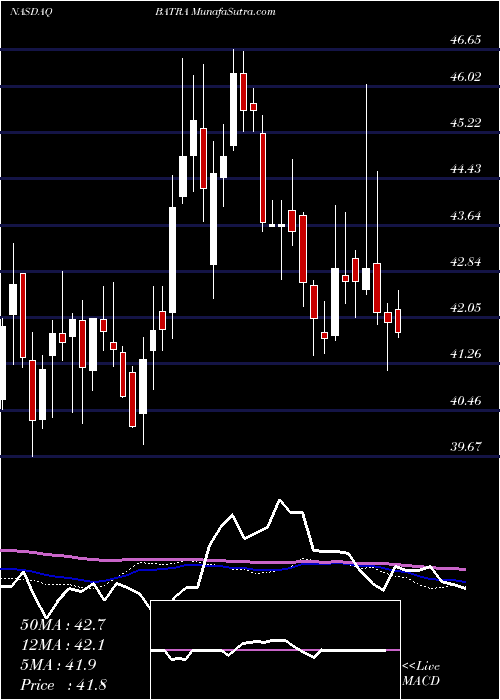
Task: Click the <<Live MACD label
Action: click(421, 674)
